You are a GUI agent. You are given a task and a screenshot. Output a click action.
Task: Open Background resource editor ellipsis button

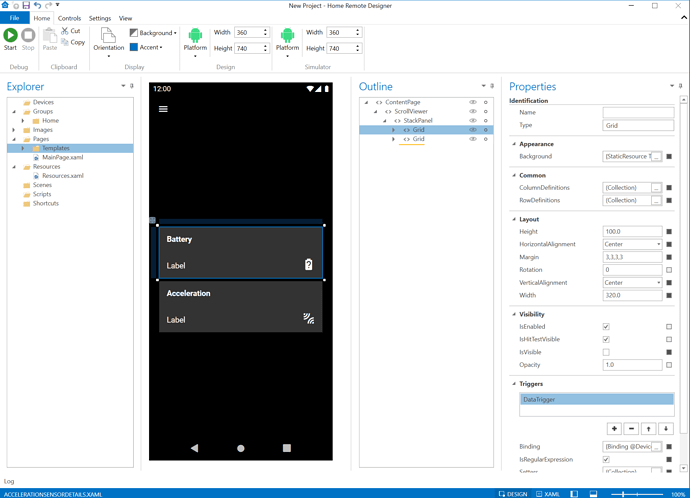tap(656, 157)
